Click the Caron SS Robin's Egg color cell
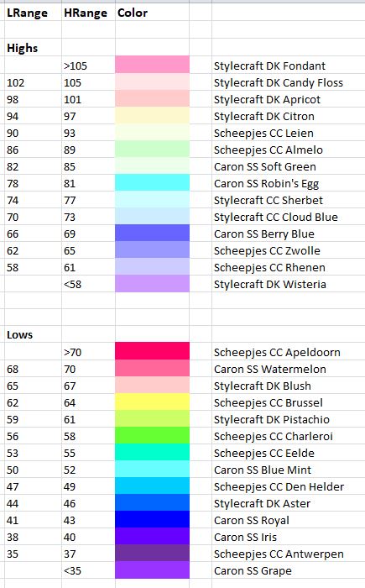 [152, 182]
